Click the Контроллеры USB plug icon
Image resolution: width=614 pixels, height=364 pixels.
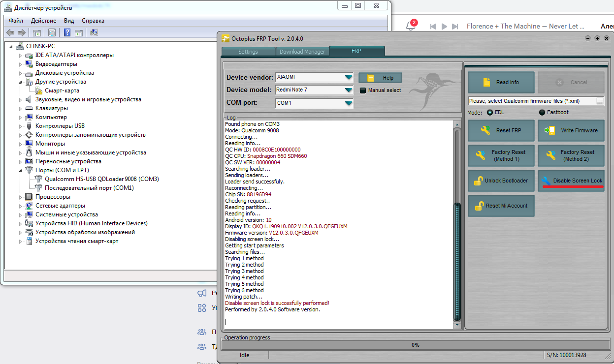[x=29, y=126]
